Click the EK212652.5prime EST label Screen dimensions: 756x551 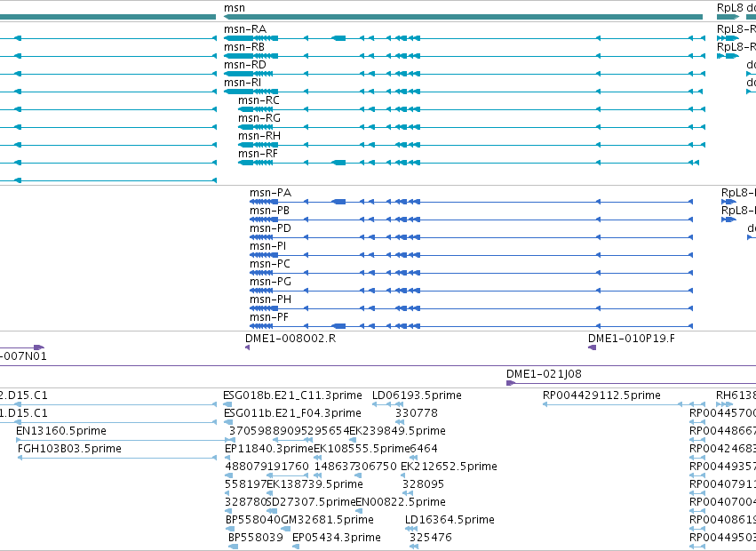[449, 467]
